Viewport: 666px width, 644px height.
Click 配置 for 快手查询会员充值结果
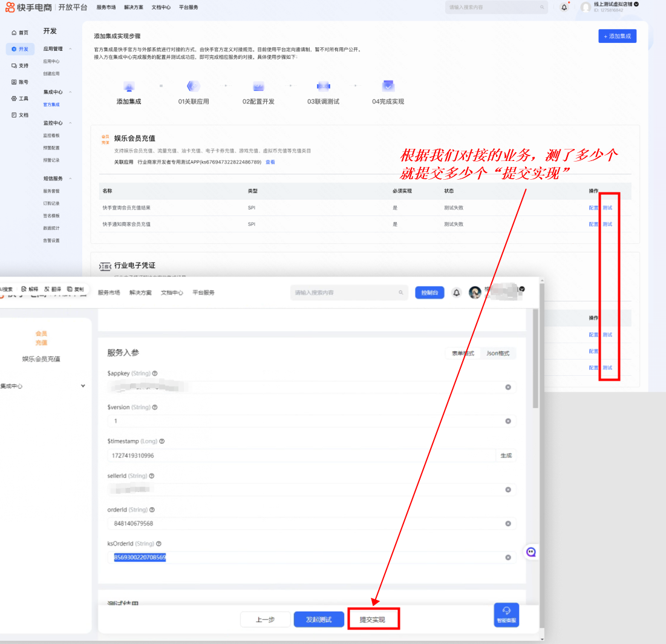593,208
